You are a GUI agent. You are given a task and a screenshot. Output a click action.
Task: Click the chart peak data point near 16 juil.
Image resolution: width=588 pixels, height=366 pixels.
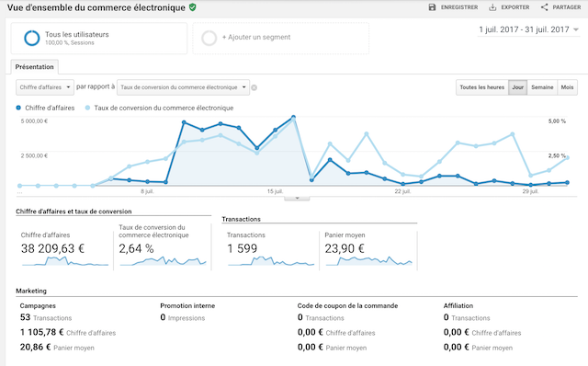pyautogui.click(x=293, y=118)
